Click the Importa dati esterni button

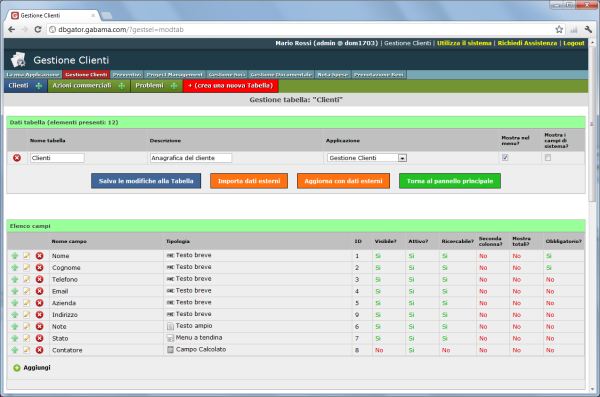[x=249, y=181]
